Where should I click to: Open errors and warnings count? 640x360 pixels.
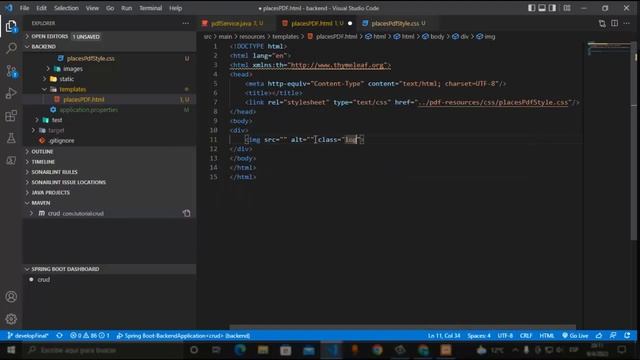point(89,336)
